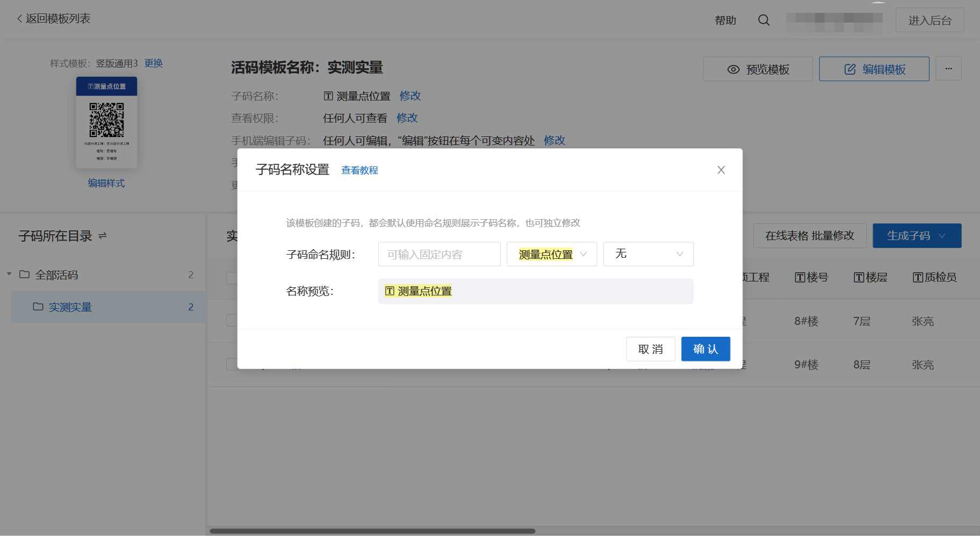
Task: Close the 子码名称设置 dialog
Action: [721, 170]
